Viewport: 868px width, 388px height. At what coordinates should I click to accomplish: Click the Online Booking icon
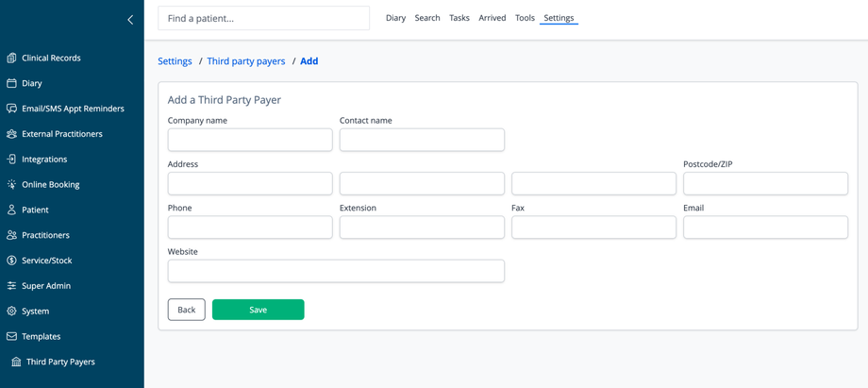click(x=11, y=185)
